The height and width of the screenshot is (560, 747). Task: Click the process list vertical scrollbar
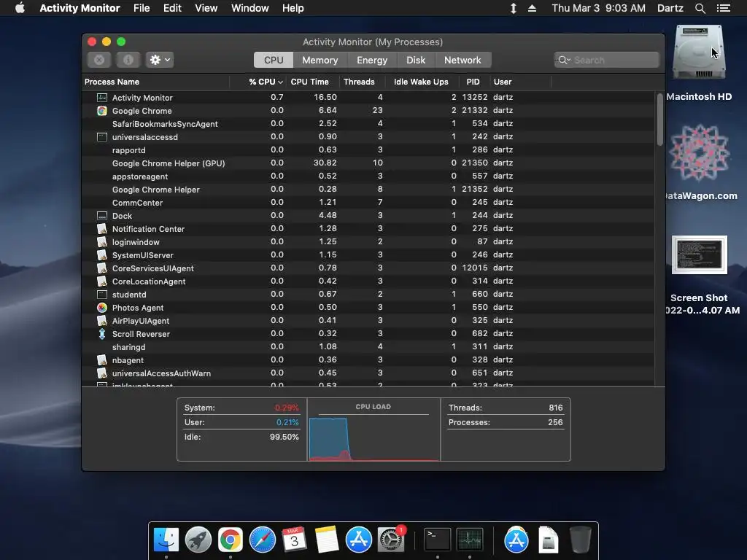coord(659,120)
